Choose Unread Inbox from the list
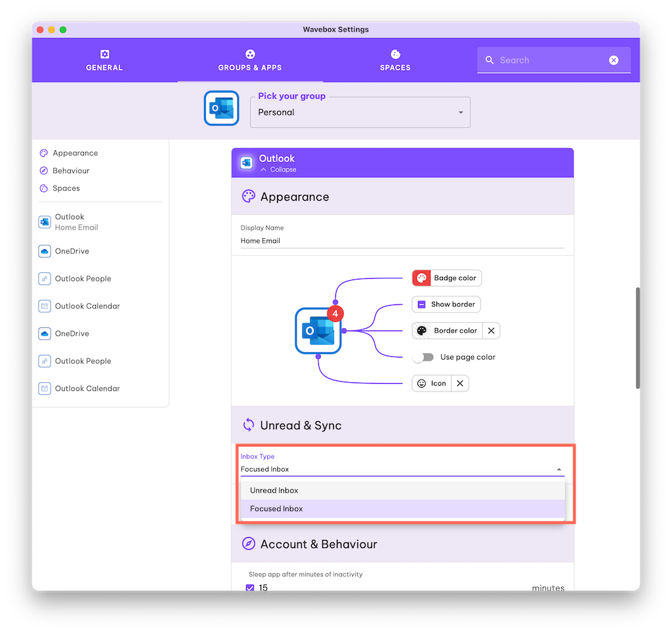Screen dimensions: 672x633 403,491
